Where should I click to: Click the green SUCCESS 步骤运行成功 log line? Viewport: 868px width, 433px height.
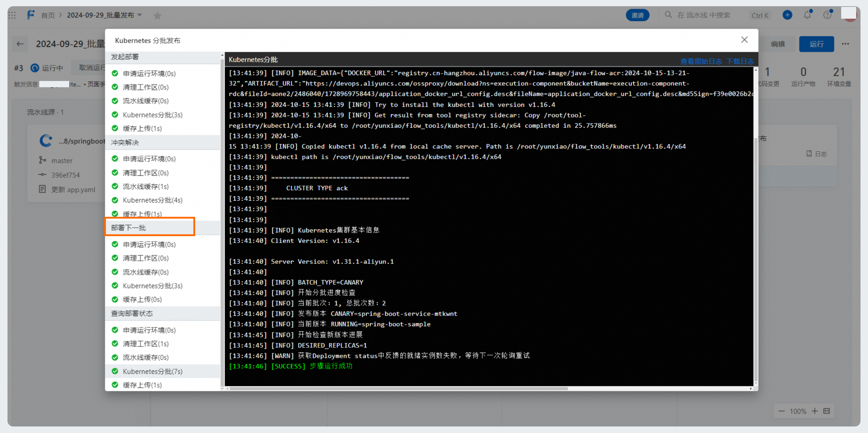click(291, 366)
